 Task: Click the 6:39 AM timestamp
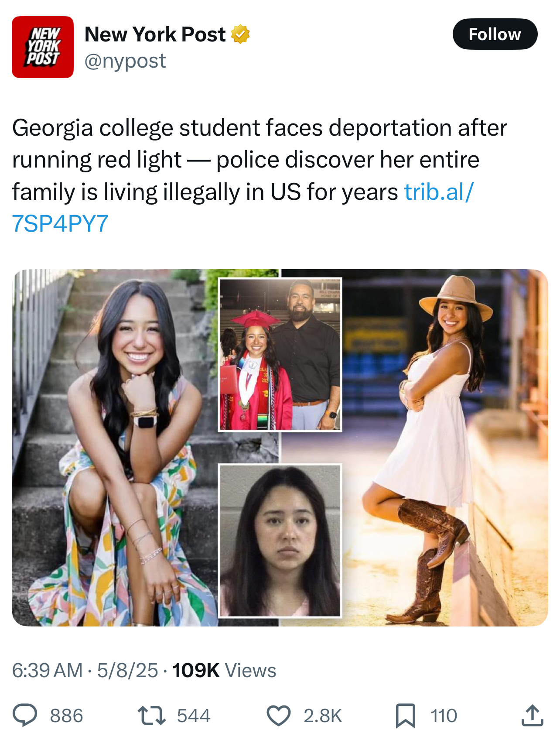coord(47,670)
